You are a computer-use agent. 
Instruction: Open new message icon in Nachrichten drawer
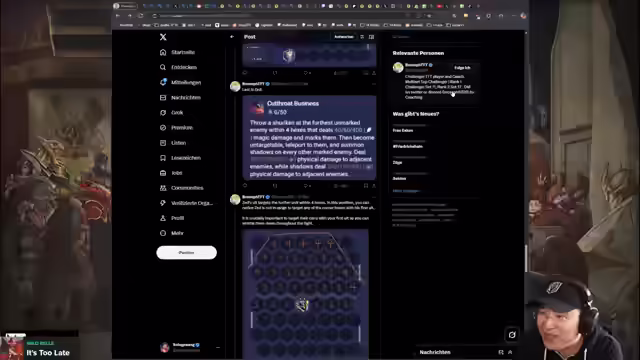[x=501, y=352]
